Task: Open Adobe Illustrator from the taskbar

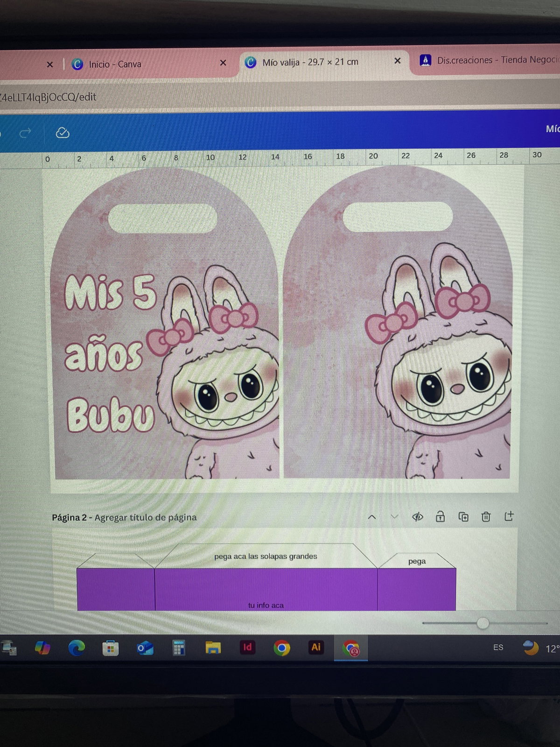Action: pos(316,647)
